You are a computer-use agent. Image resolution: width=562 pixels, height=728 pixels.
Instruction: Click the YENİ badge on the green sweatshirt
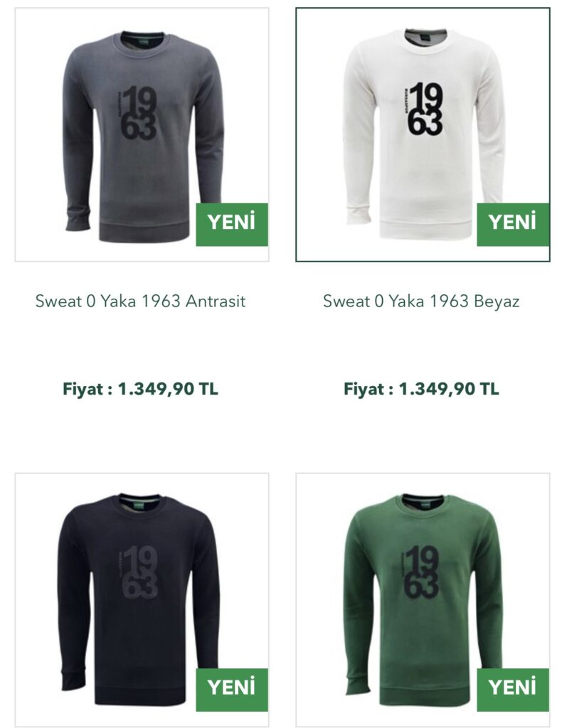[x=513, y=690]
